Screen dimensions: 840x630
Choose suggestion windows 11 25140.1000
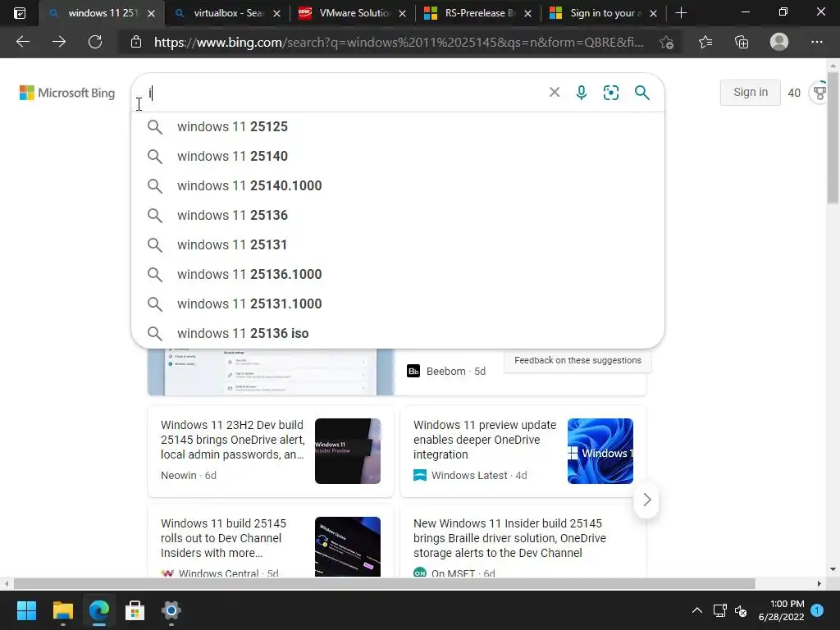coord(398,186)
